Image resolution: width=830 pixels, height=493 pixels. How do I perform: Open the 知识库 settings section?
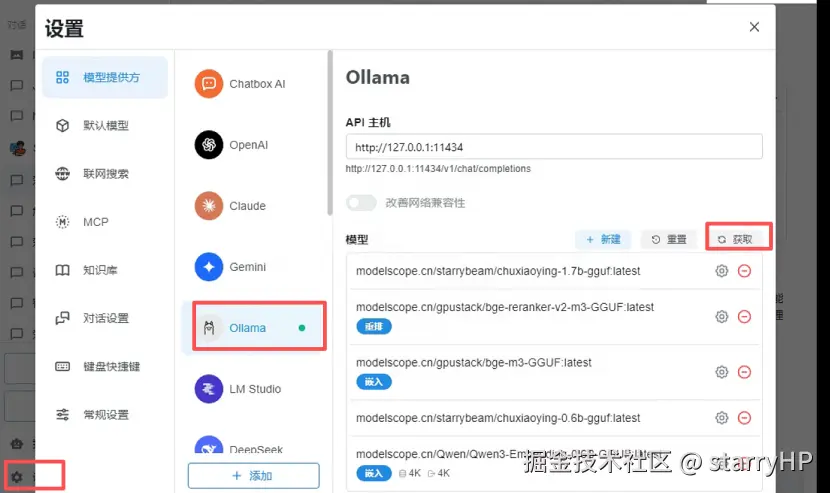[x=105, y=270]
